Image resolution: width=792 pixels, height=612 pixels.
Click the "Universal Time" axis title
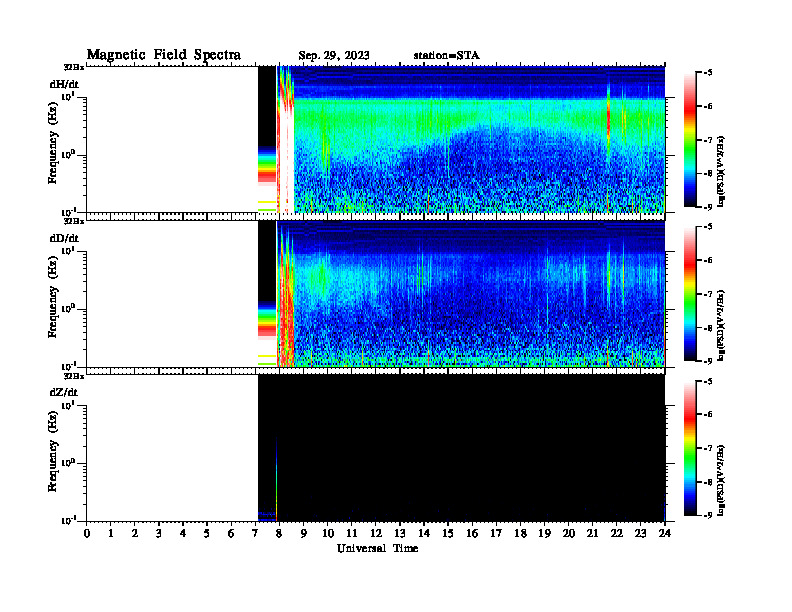(378, 548)
